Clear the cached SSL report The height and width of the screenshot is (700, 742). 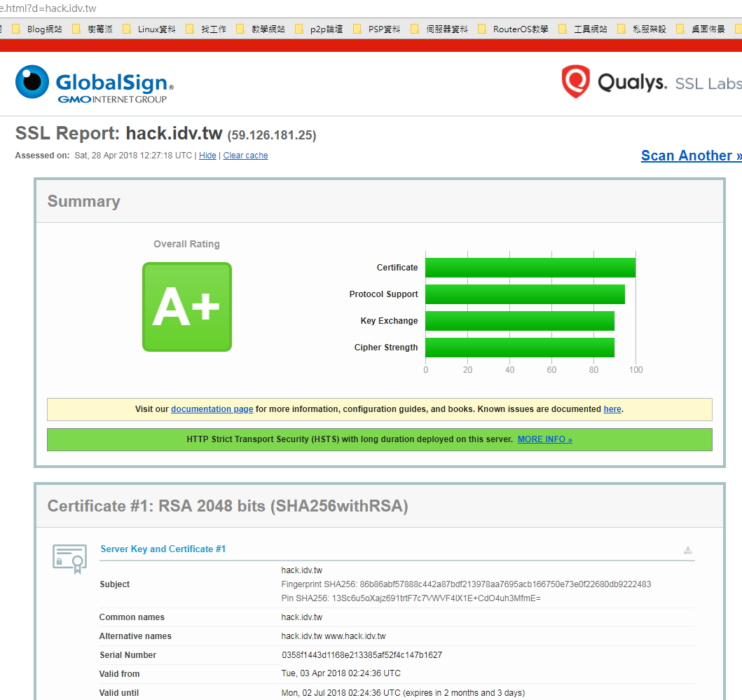(246, 156)
